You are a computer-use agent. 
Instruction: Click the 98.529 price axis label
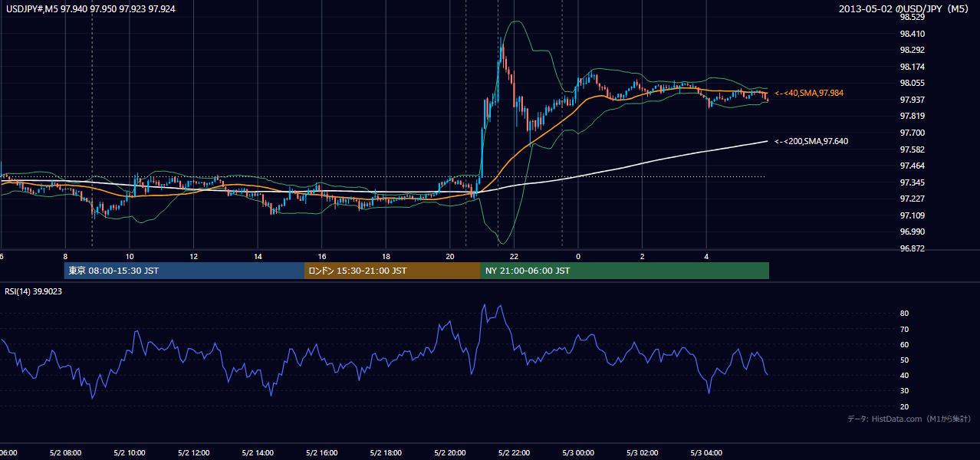pyautogui.click(x=913, y=17)
